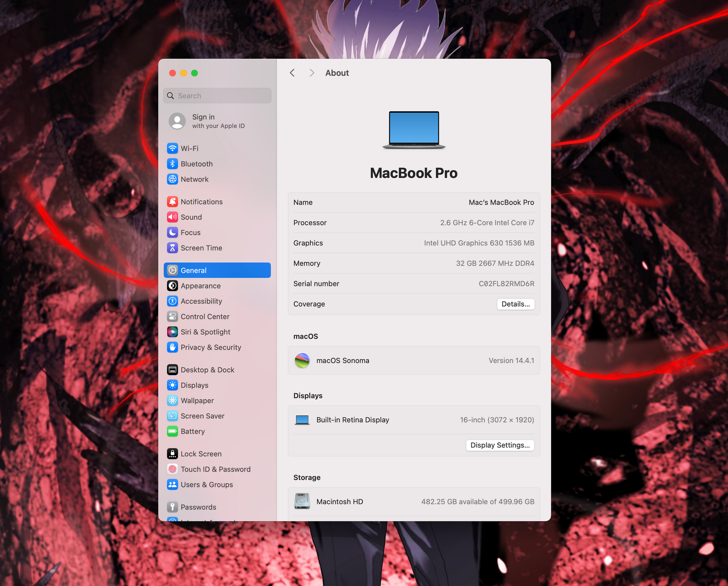Click the Desktop & Dock icon
Image resolution: width=728 pixels, height=586 pixels.
[172, 370]
